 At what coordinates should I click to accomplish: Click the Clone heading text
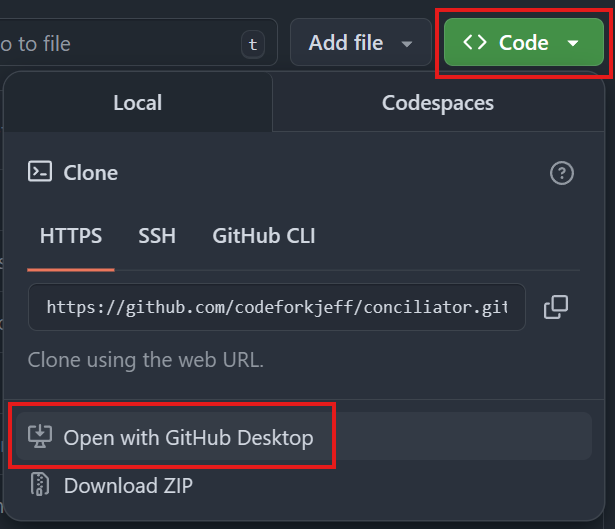tap(91, 173)
